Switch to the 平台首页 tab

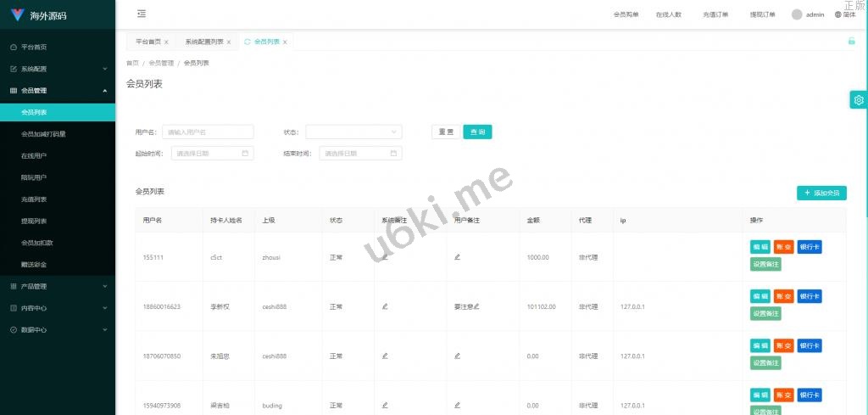[147, 42]
